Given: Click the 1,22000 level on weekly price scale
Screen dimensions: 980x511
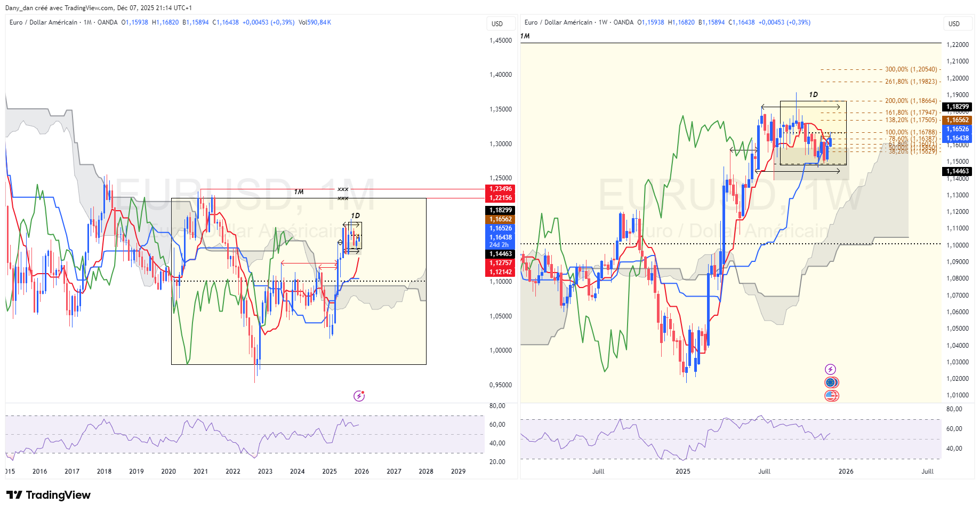Looking at the screenshot, I should [x=958, y=45].
